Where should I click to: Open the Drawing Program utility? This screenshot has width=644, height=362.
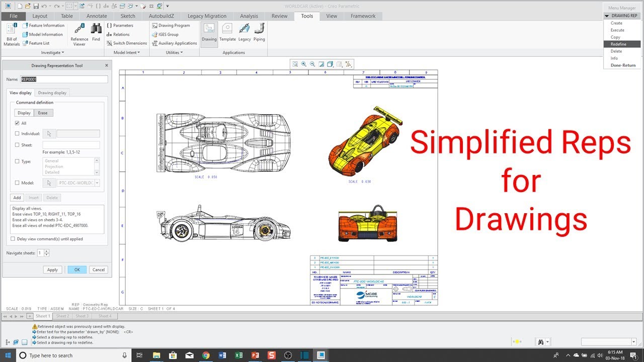point(171,25)
